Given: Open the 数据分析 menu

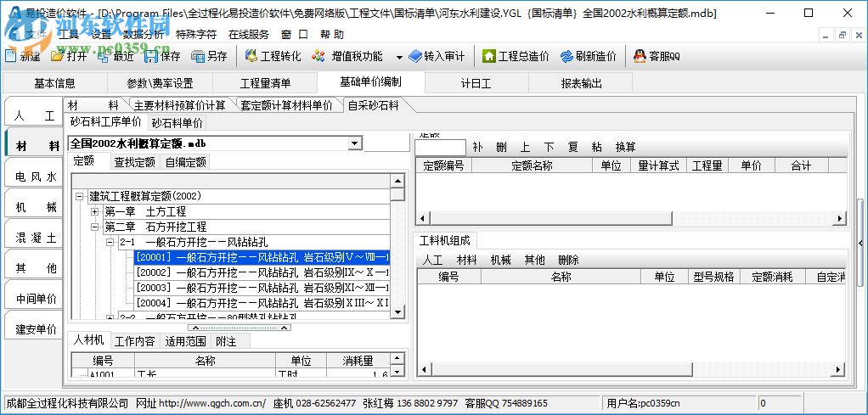Looking at the screenshot, I should pos(144,35).
